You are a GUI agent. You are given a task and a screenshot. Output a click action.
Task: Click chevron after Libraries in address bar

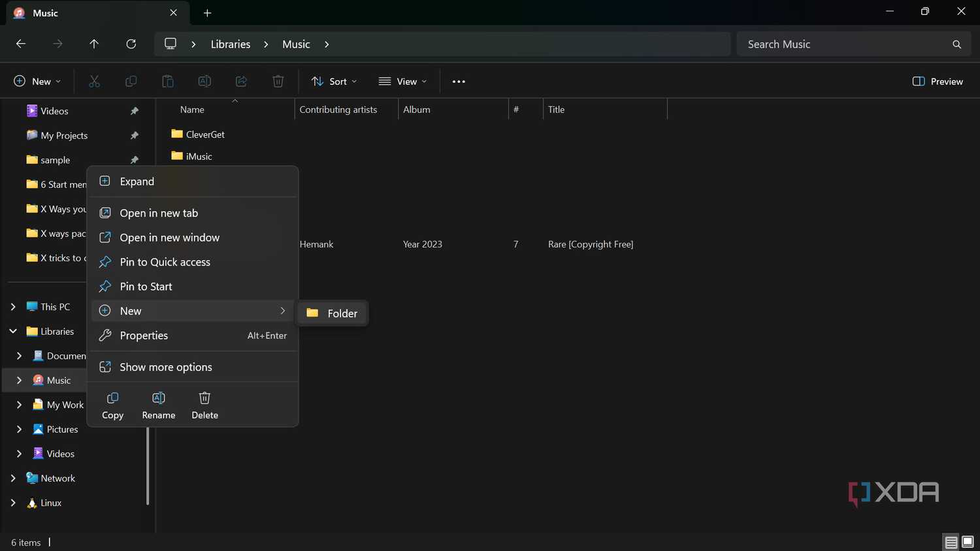(266, 44)
